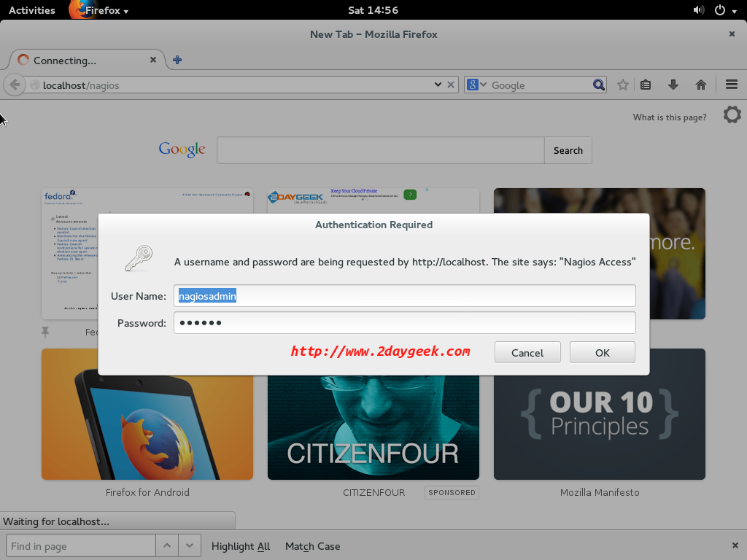Image resolution: width=747 pixels, height=560 pixels.
Task: Bookmark this page with the star icon
Action: (x=623, y=85)
